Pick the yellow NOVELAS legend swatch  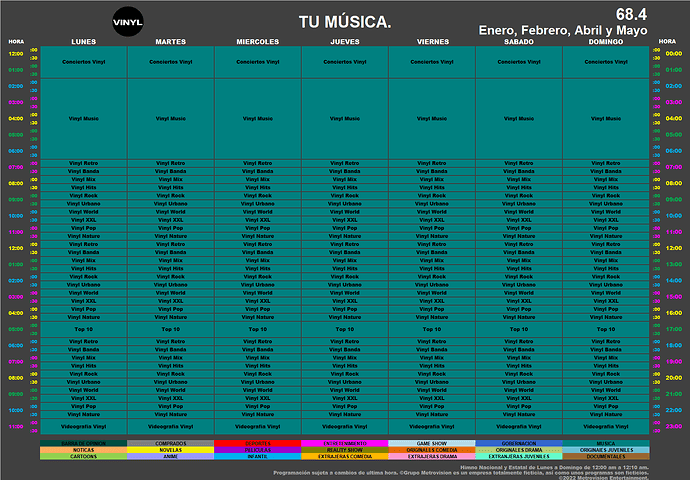tap(171, 450)
